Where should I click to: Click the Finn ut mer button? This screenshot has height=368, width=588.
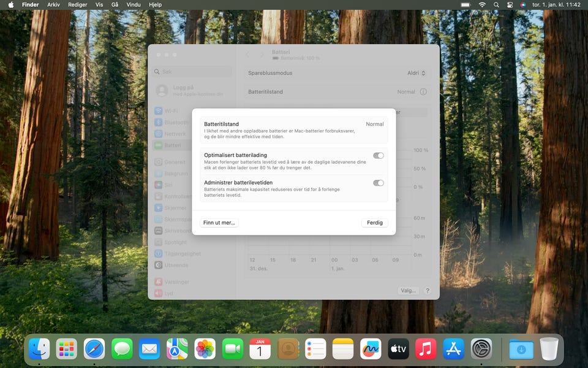[x=219, y=223]
